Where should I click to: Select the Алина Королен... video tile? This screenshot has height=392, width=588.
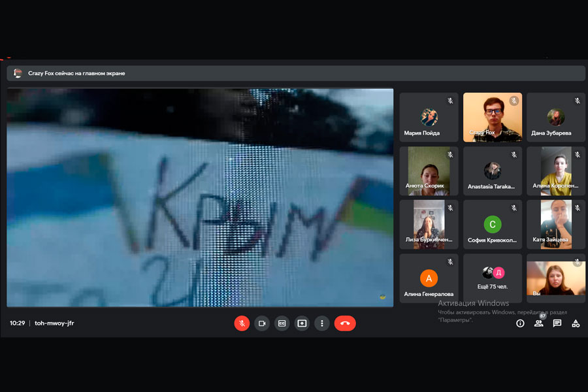pos(556,171)
